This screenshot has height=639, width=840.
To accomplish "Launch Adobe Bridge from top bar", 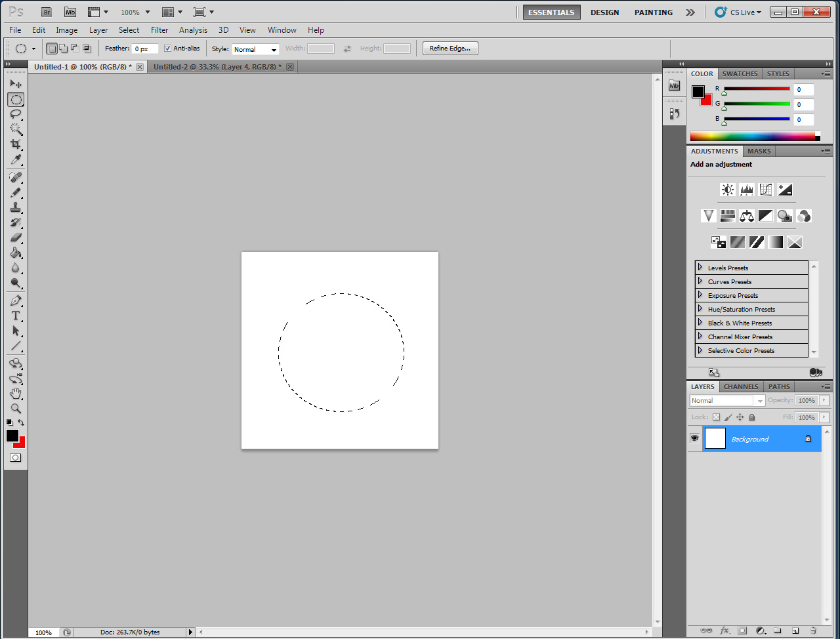I will tap(47, 12).
